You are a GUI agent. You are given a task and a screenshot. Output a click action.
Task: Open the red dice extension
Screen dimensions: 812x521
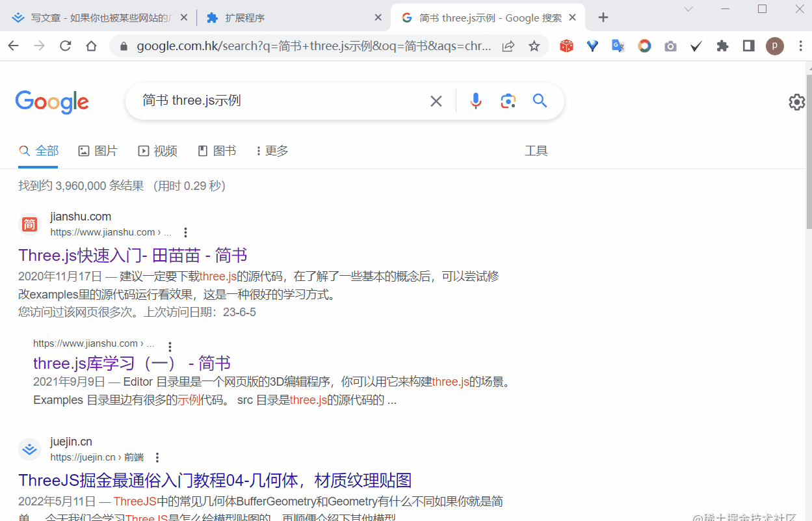click(x=567, y=46)
